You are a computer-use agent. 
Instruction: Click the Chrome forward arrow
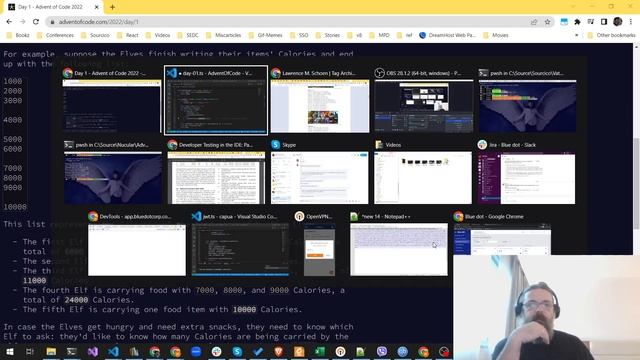(x=22, y=22)
